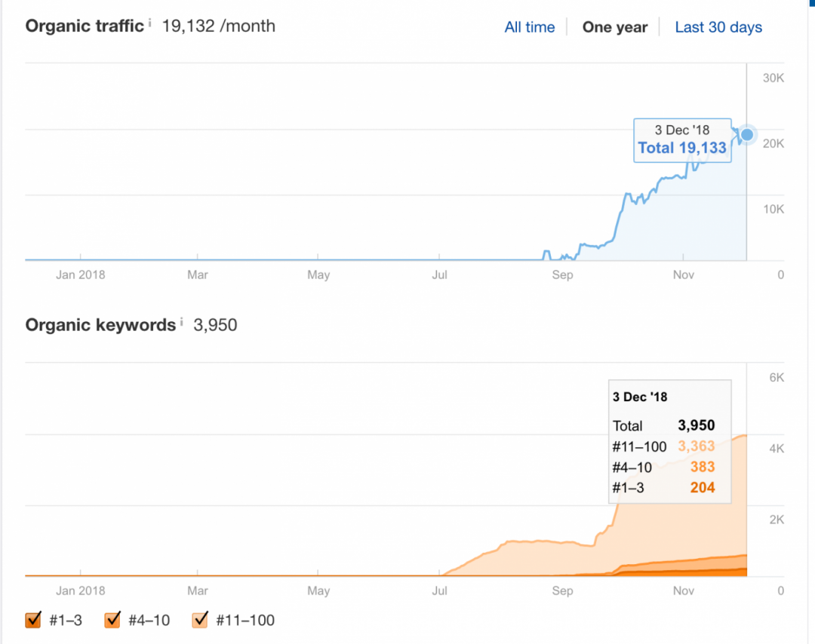
Task: Switch chart range to All time
Action: 529,27
